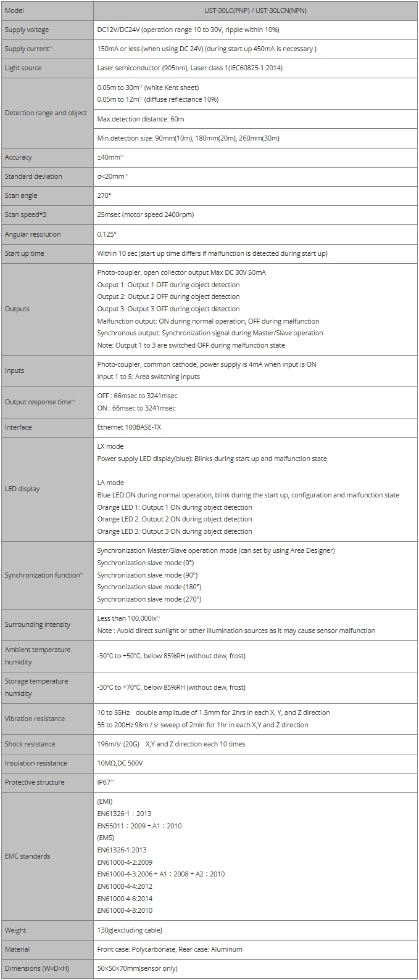The image size is (419, 980).
Task: Click the Less than 100,000lx intensity text
Action: pos(129,618)
